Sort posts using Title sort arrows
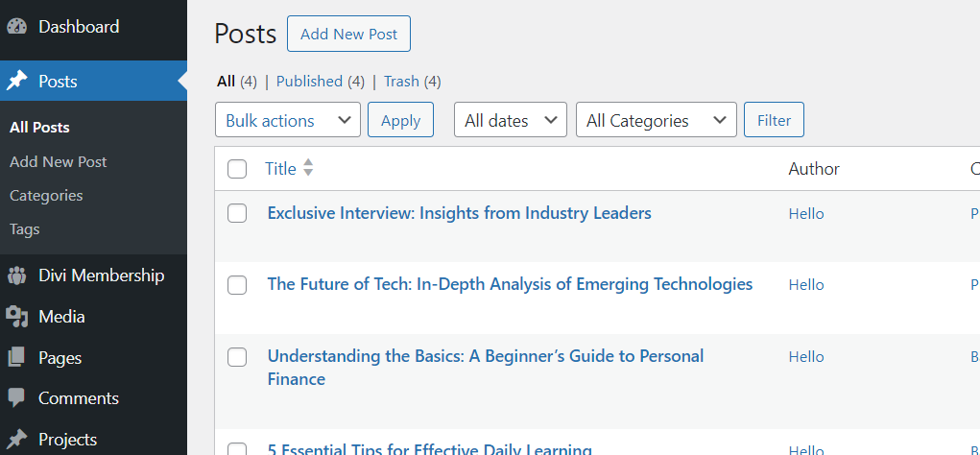Screen dimensions: 980x455 [x=308, y=169]
